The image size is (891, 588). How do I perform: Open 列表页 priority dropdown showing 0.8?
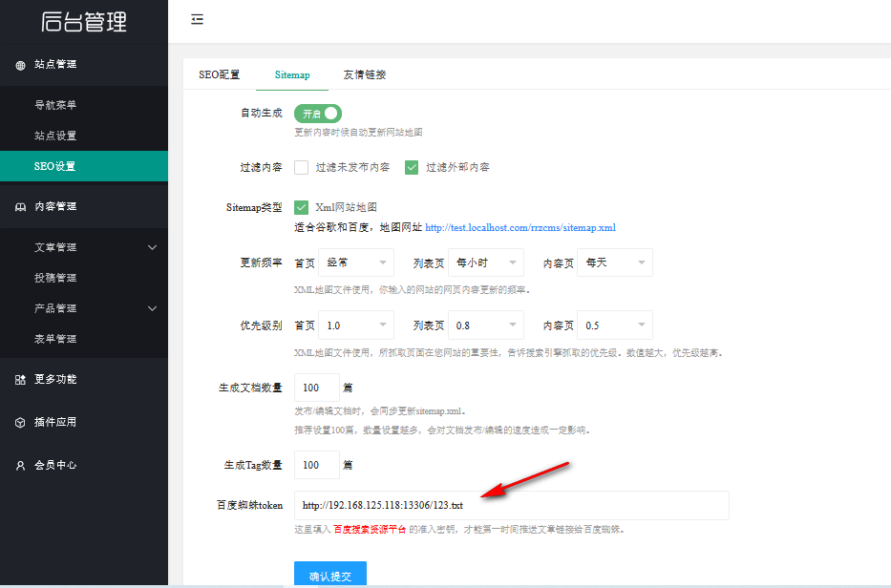(x=486, y=325)
